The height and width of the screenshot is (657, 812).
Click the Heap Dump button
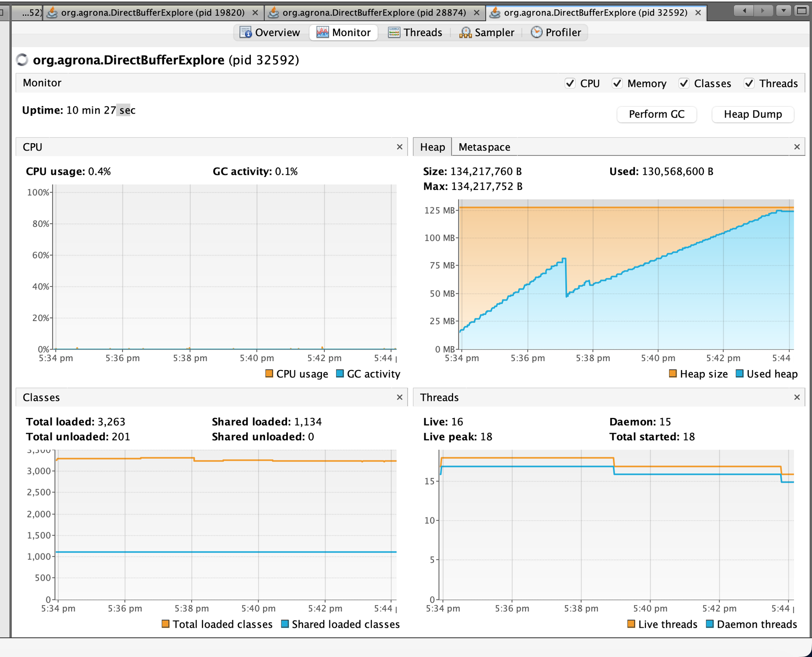tap(753, 114)
